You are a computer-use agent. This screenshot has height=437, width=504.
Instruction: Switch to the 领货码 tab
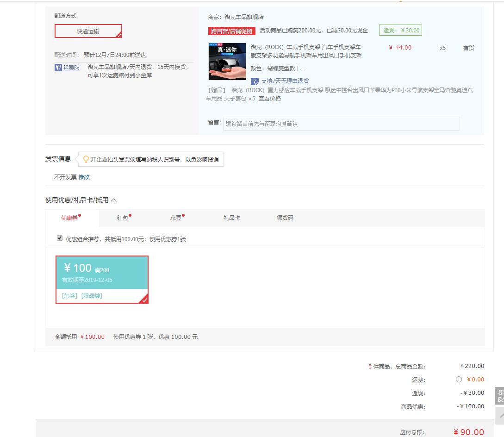[x=285, y=218]
